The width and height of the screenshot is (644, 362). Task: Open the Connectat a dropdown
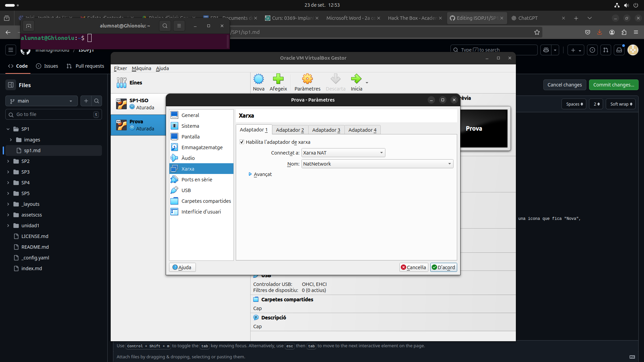[343, 153]
